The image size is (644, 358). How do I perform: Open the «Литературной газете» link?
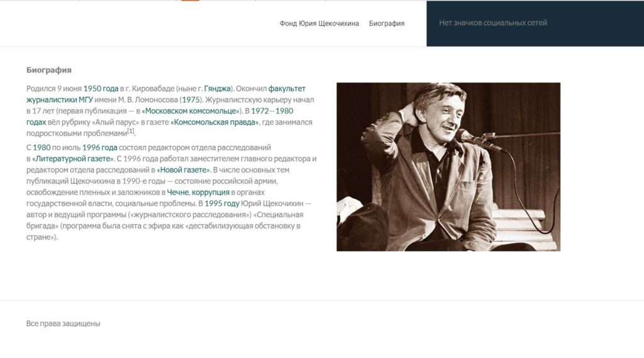[x=73, y=159]
